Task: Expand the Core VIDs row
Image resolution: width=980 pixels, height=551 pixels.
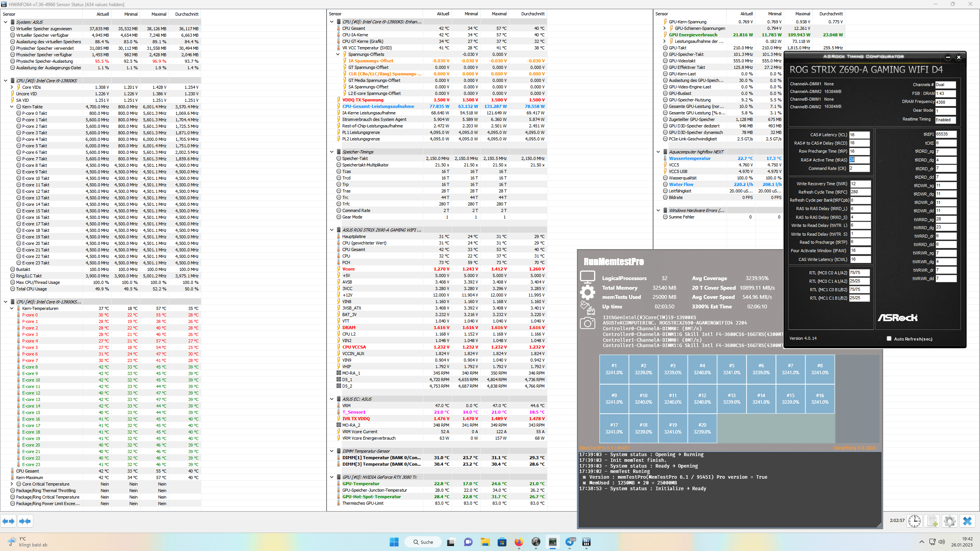Action: click(x=12, y=87)
